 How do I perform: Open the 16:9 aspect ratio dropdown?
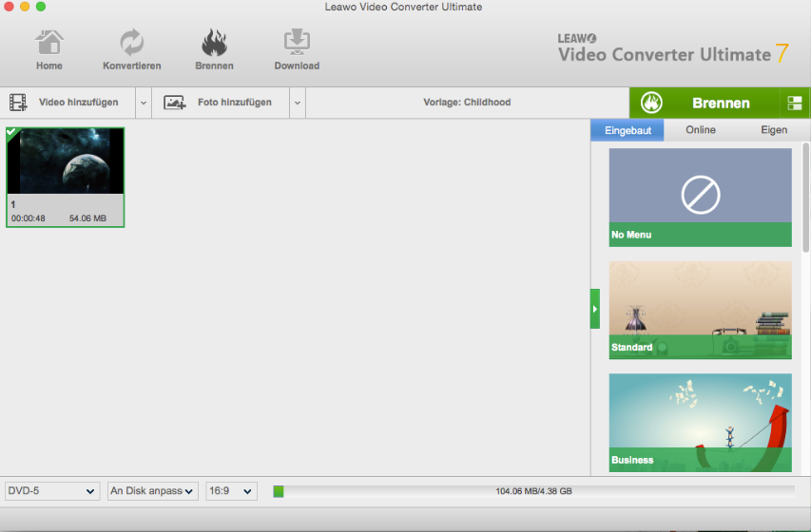tap(231, 490)
